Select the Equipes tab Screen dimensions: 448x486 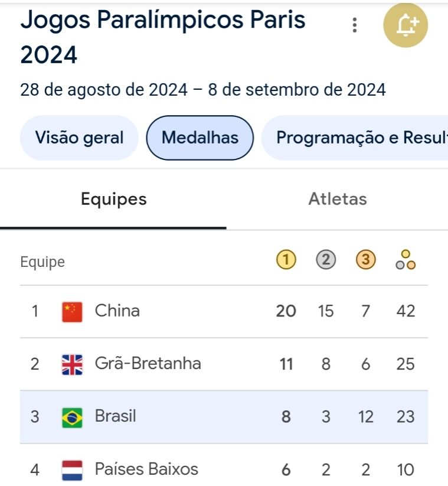coord(113,200)
